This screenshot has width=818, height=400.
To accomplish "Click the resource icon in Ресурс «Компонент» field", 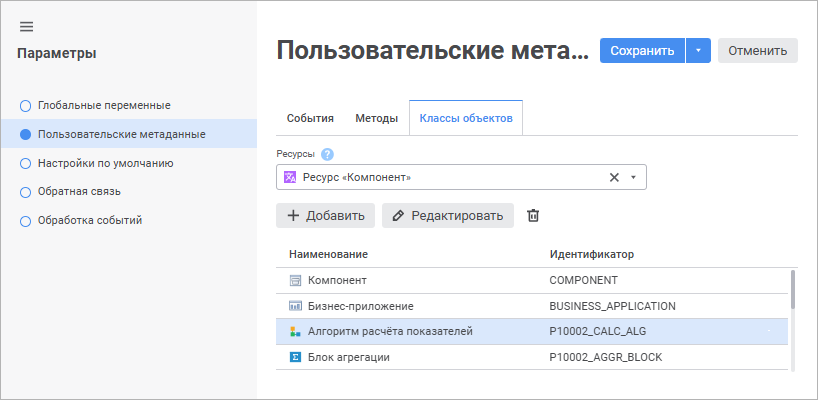I will pyautogui.click(x=290, y=177).
